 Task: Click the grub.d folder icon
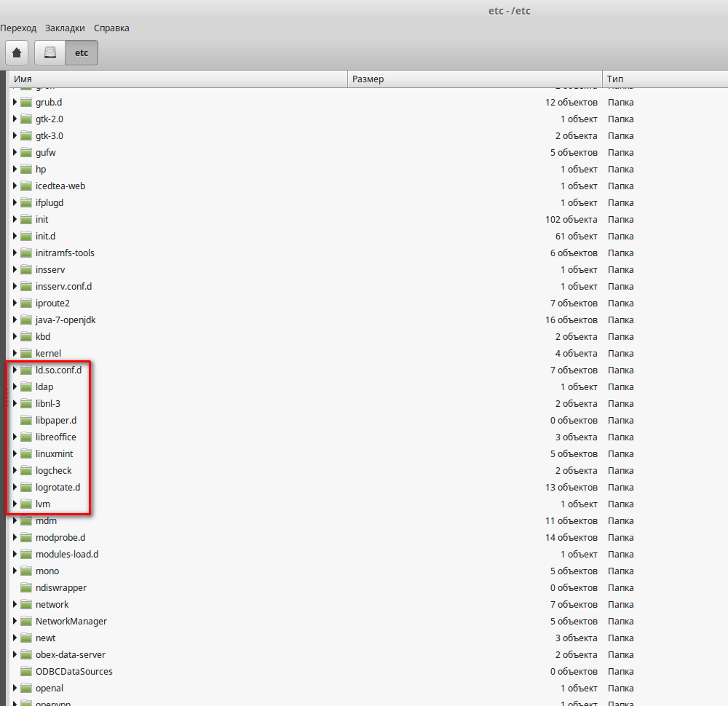tap(26, 102)
